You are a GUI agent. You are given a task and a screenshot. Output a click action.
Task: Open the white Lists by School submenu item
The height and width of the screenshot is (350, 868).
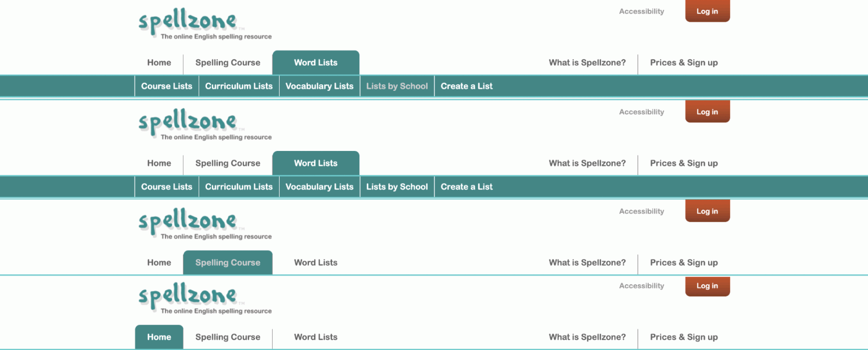(397, 187)
